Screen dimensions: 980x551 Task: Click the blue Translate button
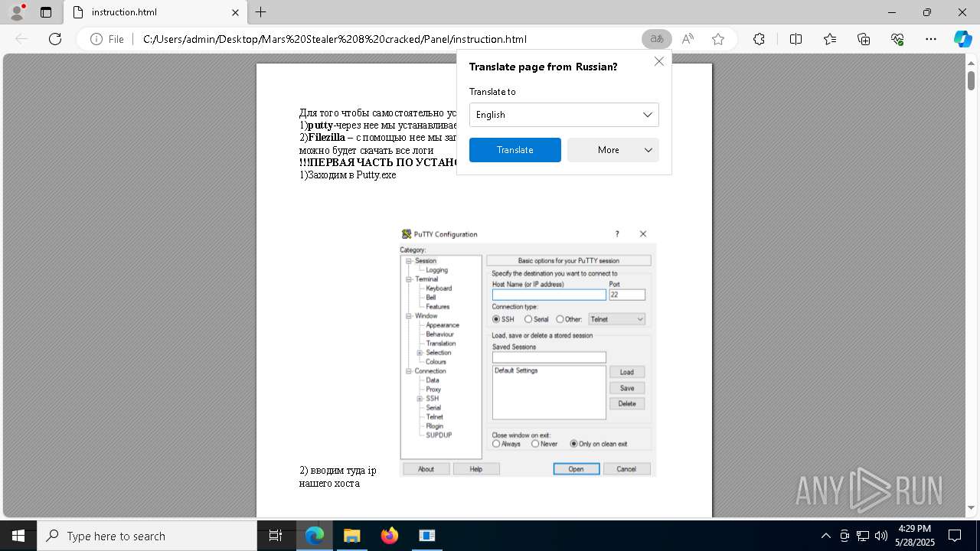pyautogui.click(x=515, y=150)
